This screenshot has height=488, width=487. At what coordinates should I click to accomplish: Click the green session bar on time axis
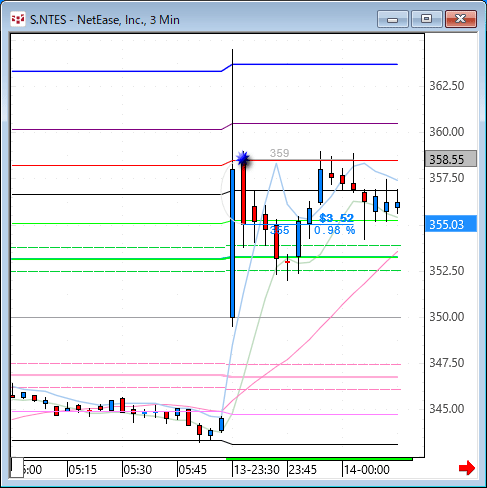click(319, 459)
